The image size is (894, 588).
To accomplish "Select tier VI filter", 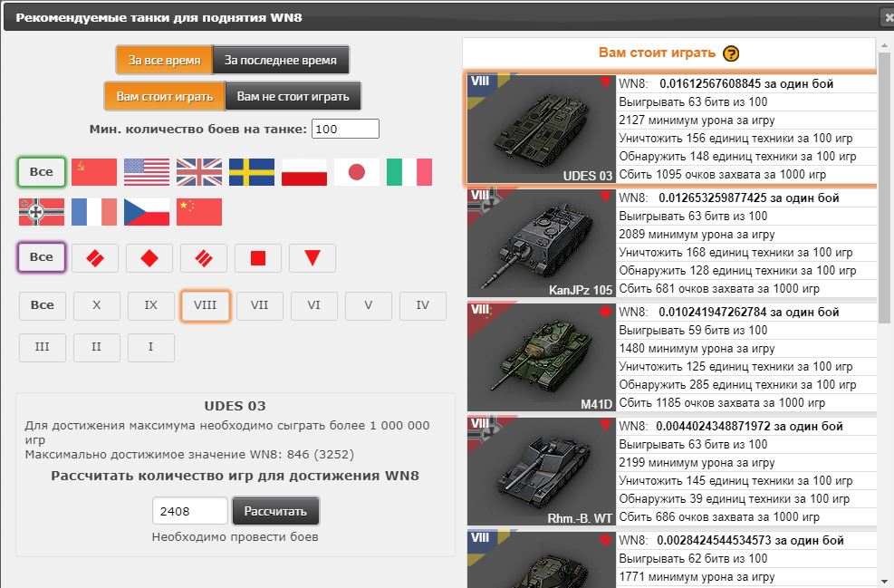I will coord(314,305).
